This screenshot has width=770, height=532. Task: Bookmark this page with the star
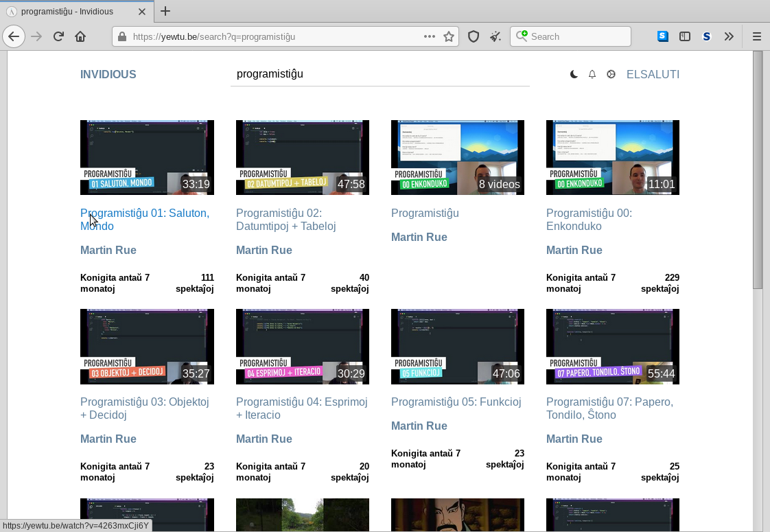pos(449,36)
